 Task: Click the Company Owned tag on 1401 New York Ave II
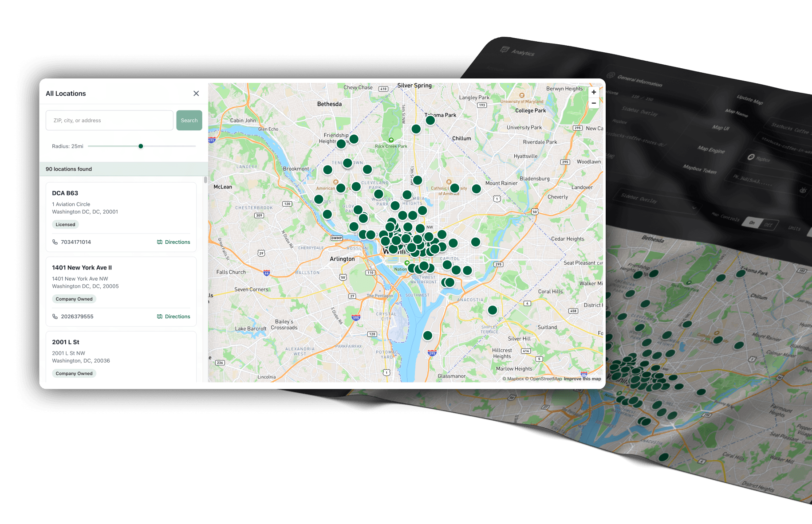[x=74, y=299]
